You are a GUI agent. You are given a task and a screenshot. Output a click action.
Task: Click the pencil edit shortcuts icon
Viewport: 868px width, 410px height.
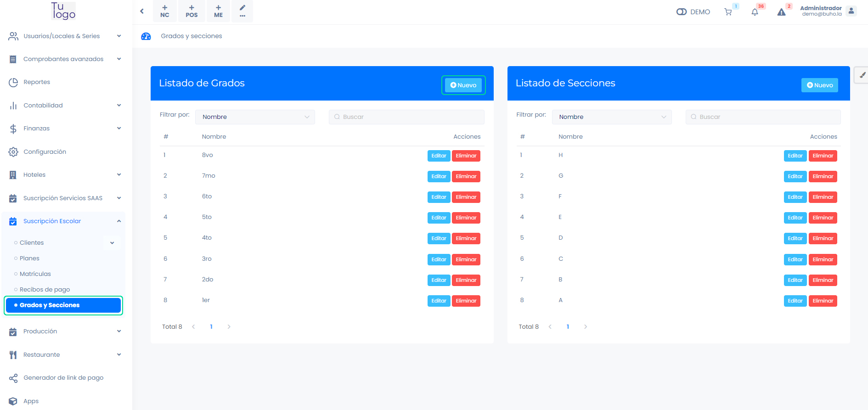[x=242, y=11]
